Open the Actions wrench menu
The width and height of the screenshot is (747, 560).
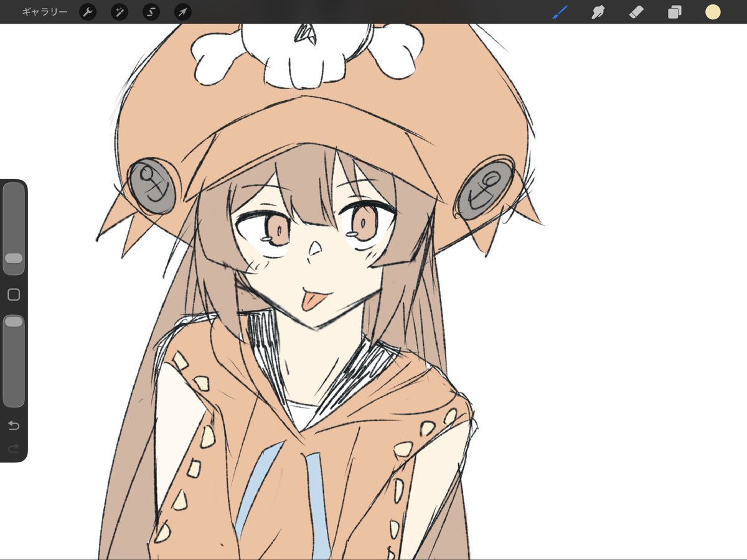tap(88, 12)
